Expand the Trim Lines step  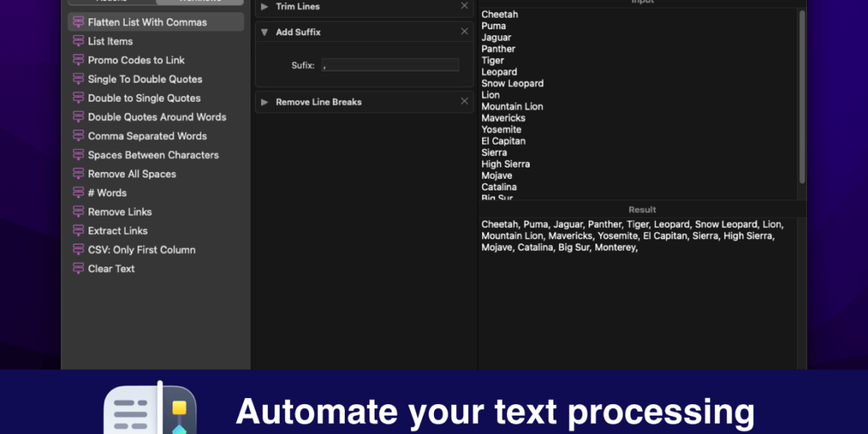point(264,7)
